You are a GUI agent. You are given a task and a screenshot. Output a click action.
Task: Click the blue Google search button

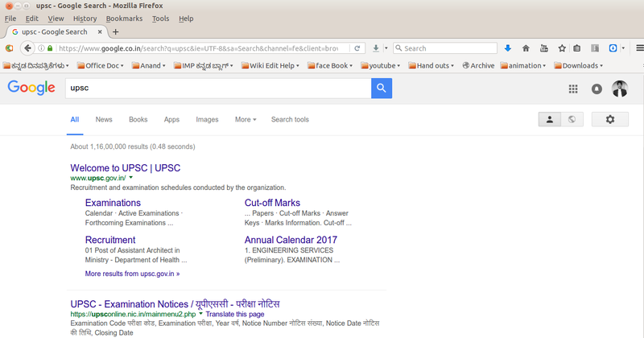382,88
